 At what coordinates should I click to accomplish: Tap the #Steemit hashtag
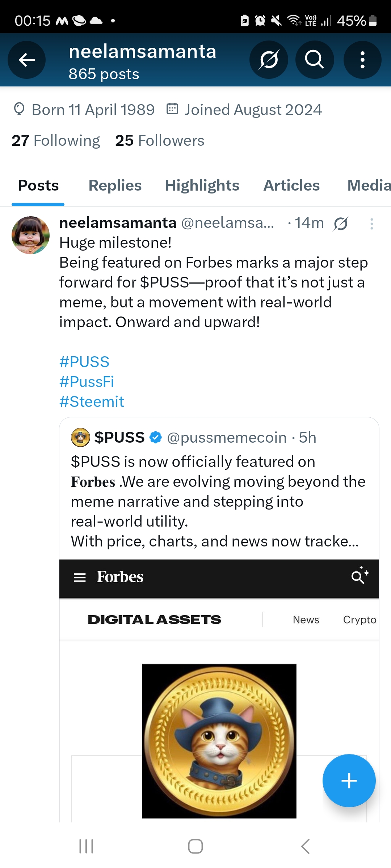pos(92,402)
